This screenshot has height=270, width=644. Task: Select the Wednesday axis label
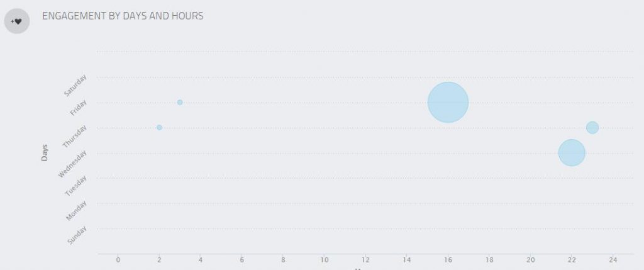72,162
